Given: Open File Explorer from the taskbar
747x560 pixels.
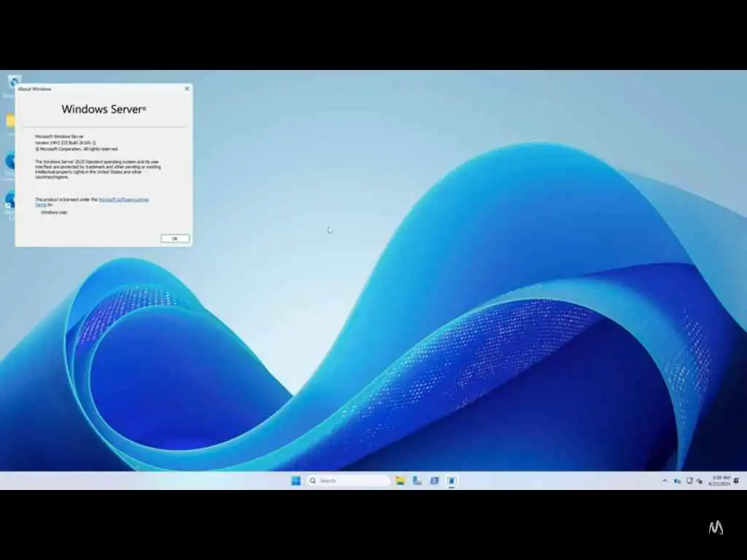Looking at the screenshot, I should (x=400, y=481).
